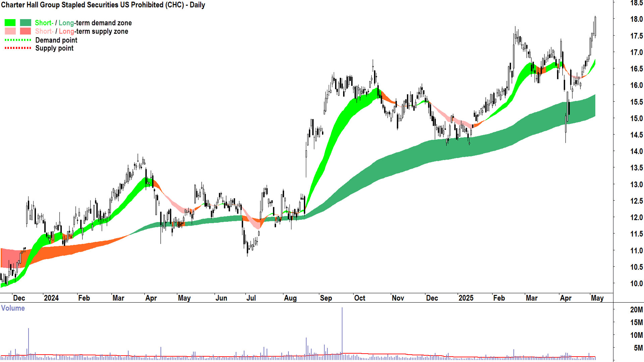
Task: Click the 'Supply point' legend text
Action: 54,48
